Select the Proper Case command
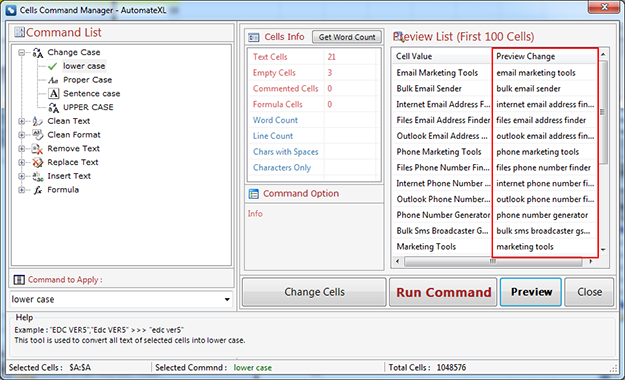Image resolution: width=625 pixels, height=380 pixels. [x=88, y=80]
